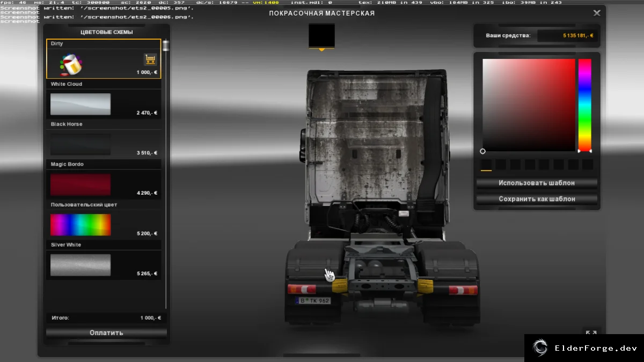Click the 5 200,- € price text
Screen dimensions: 644x362
[147, 234]
